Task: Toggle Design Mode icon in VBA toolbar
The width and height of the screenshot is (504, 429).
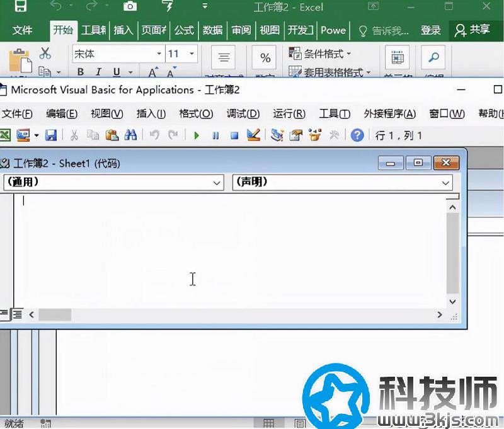Action: point(253,135)
